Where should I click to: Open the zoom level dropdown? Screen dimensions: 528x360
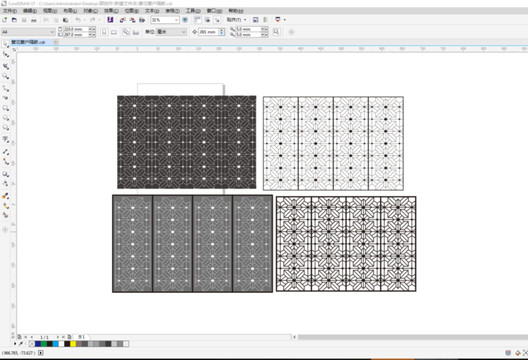pyautogui.click(x=165, y=20)
